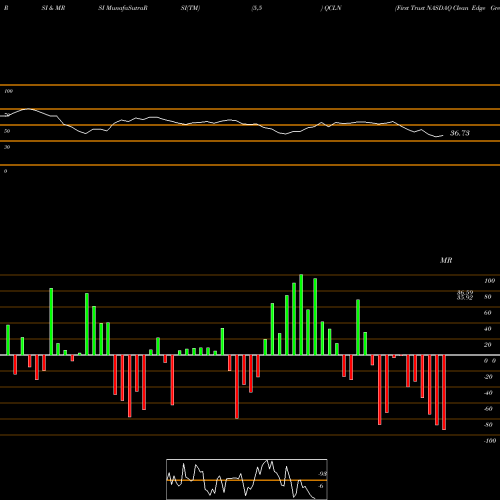Viewport: 500px width, 500px height.
Task: Select the QCLN ticker symbol text
Action: [333, 8]
